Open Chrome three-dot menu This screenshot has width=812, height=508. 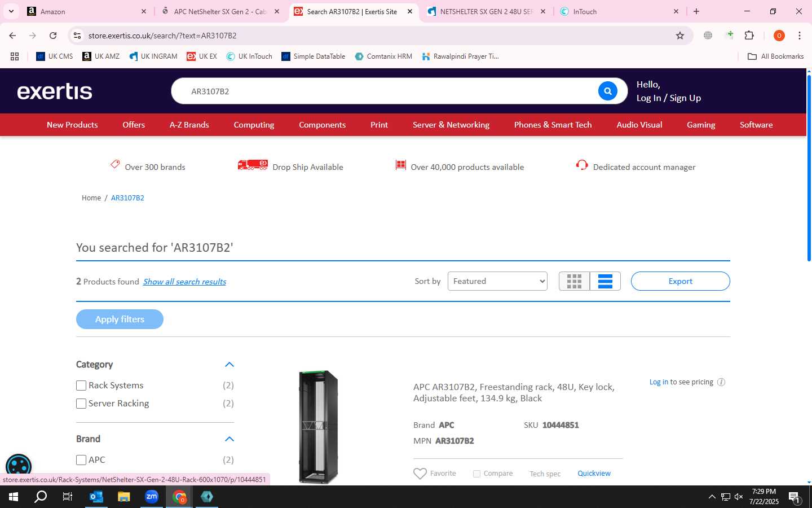click(x=799, y=36)
